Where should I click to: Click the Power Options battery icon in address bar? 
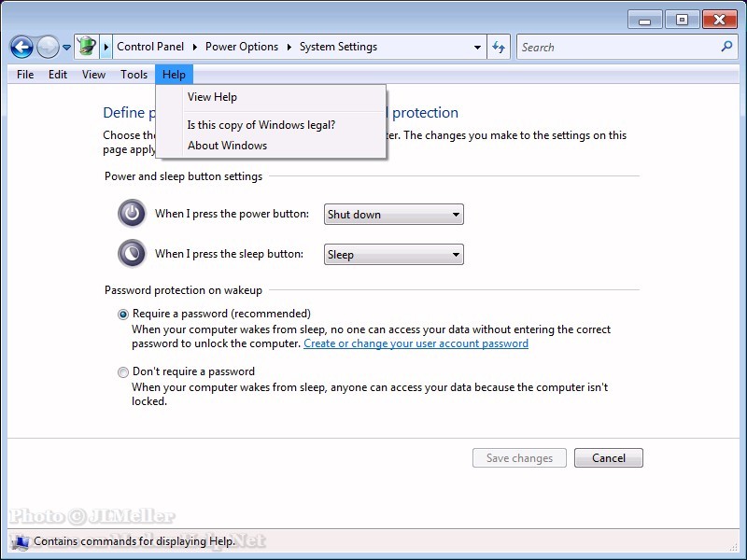(x=87, y=47)
